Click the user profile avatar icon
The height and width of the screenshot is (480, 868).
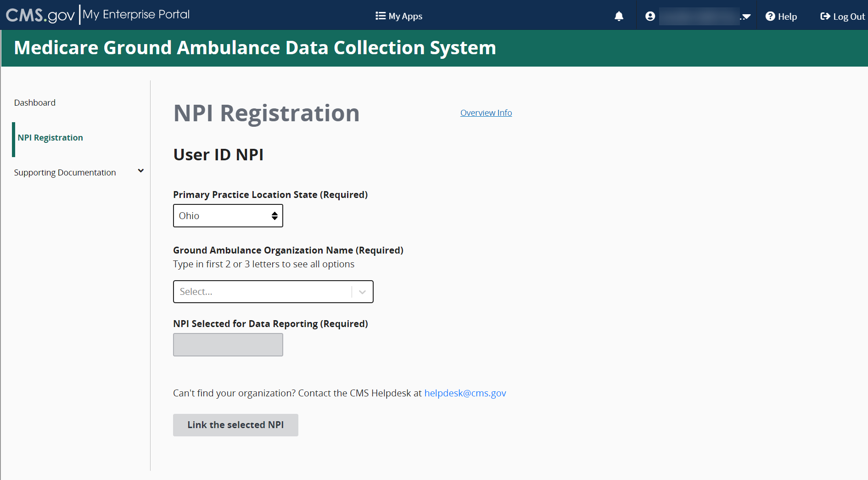click(x=650, y=17)
